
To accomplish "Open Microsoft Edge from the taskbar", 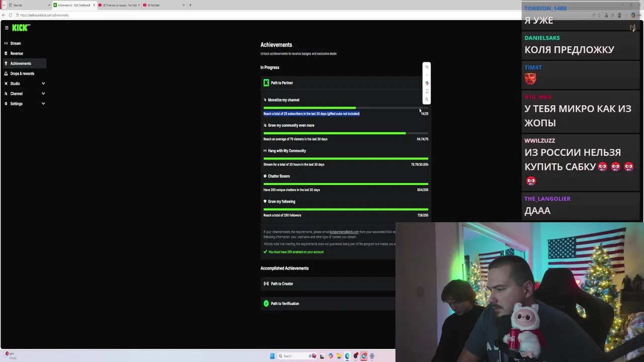I will [x=347, y=356].
